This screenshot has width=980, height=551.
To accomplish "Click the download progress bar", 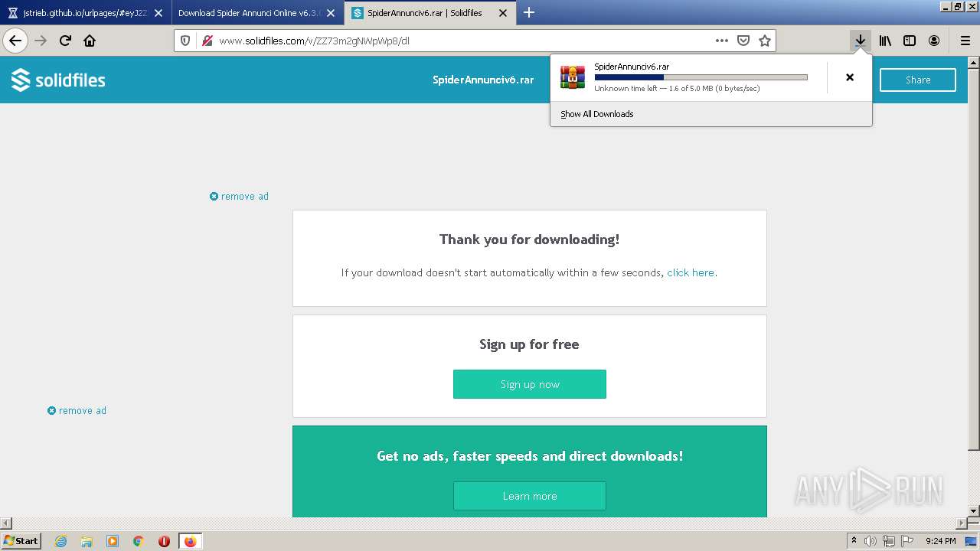I will 701,77.
